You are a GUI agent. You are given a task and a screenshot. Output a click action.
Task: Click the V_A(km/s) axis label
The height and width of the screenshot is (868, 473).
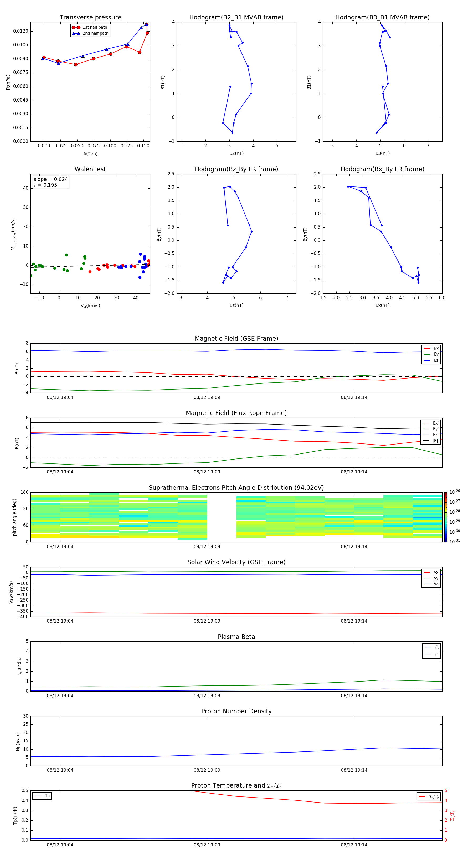[x=90, y=306]
